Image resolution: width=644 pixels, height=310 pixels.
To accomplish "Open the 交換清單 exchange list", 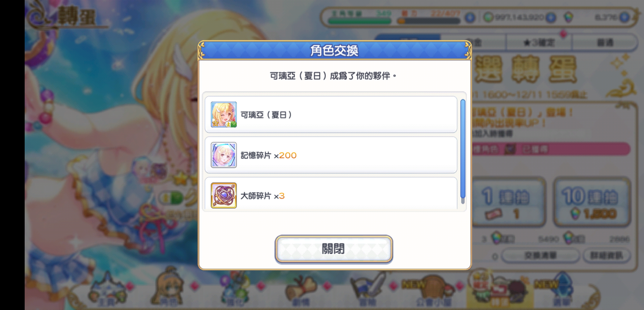I will click(540, 256).
